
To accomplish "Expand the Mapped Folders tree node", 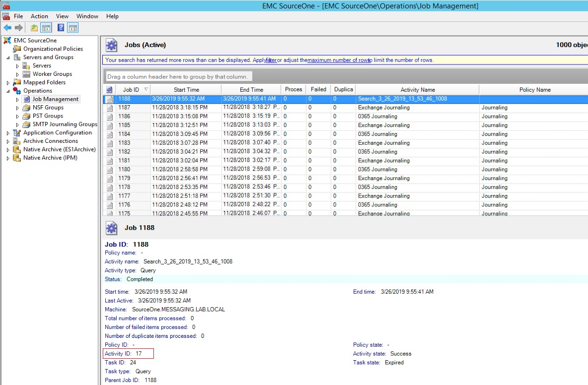I will pyautogui.click(x=8, y=82).
